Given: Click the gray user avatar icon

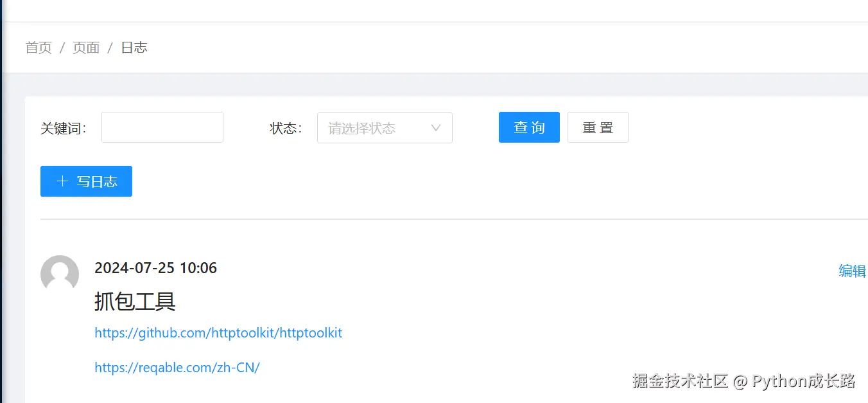Looking at the screenshot, I should (x=60, y=274).
